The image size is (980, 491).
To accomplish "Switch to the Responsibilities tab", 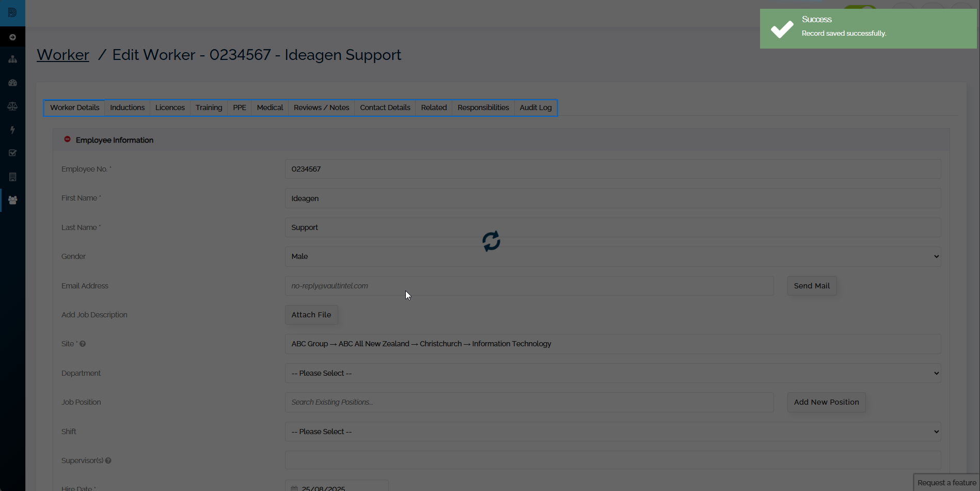I will pos(483,108).
